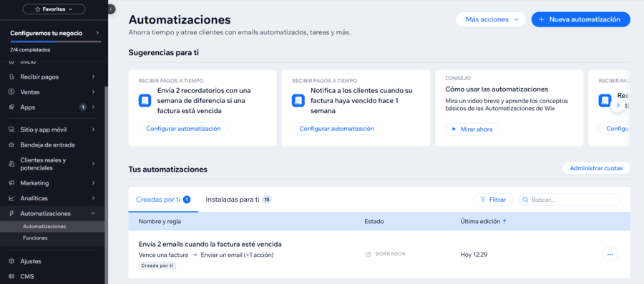
Task: Click the Ventas dollar icon
Action: point(11,92)
